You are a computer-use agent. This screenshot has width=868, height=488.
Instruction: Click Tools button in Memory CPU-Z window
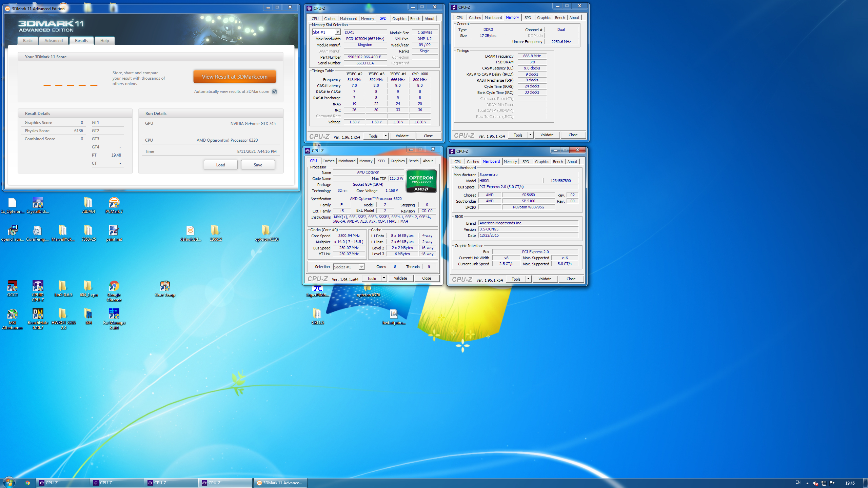518,135
